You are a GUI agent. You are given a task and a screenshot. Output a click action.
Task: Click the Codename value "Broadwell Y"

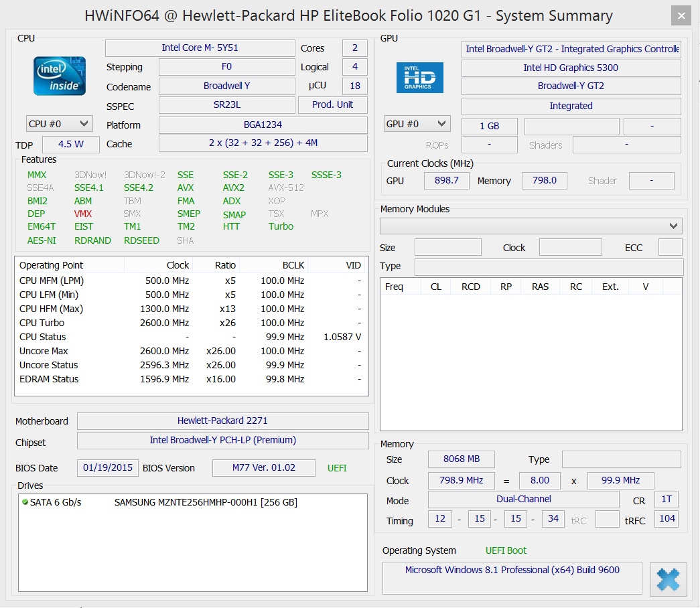click(x=227, y=86)
